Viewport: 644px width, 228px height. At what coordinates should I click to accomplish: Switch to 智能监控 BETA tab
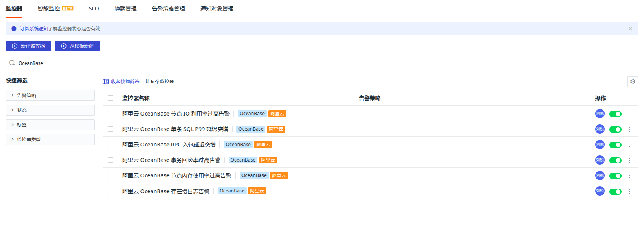[x=55, y=9]
